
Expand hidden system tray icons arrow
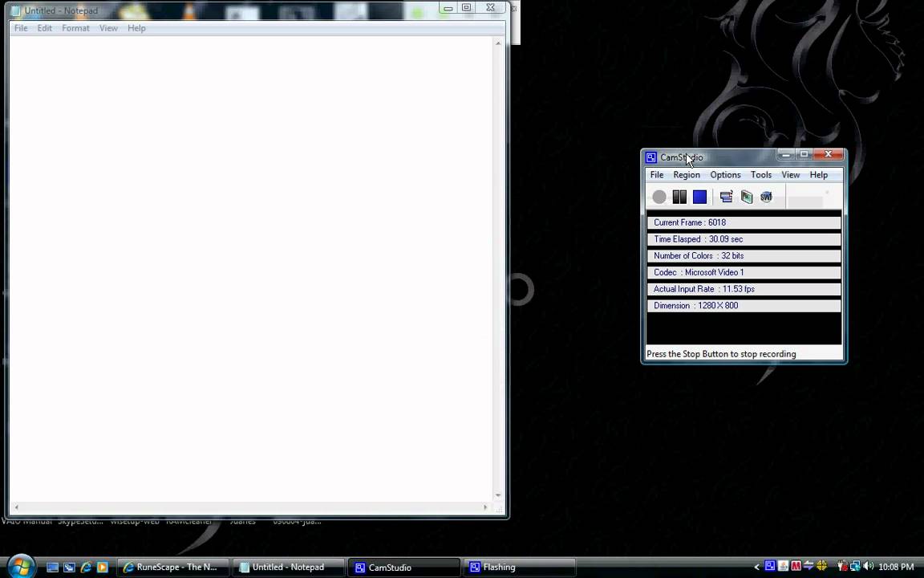[x=756, y=567]
